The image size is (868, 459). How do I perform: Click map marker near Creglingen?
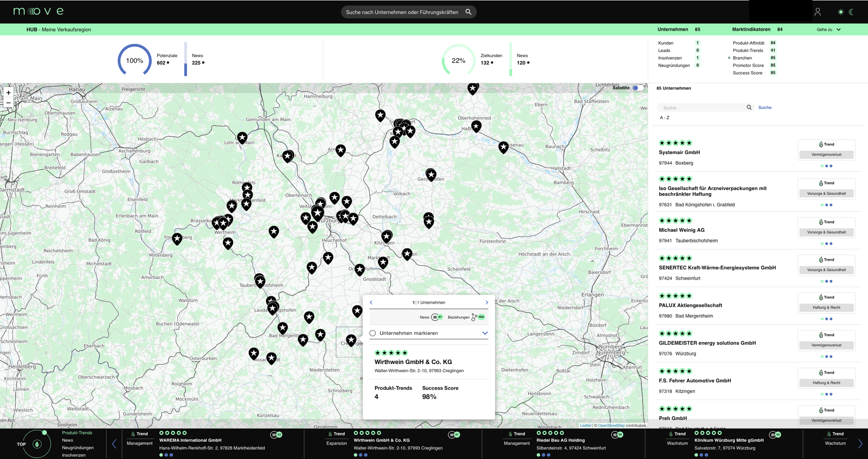(x=351, y=340)
